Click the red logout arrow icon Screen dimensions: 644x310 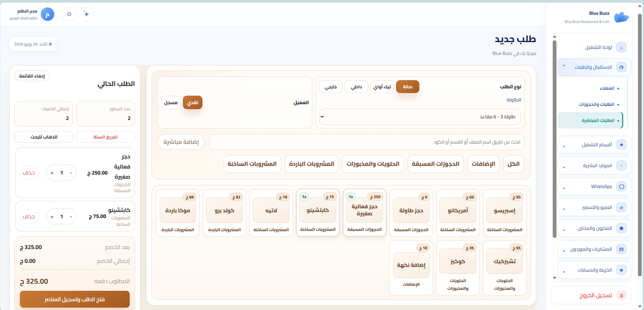pos(621,296)
